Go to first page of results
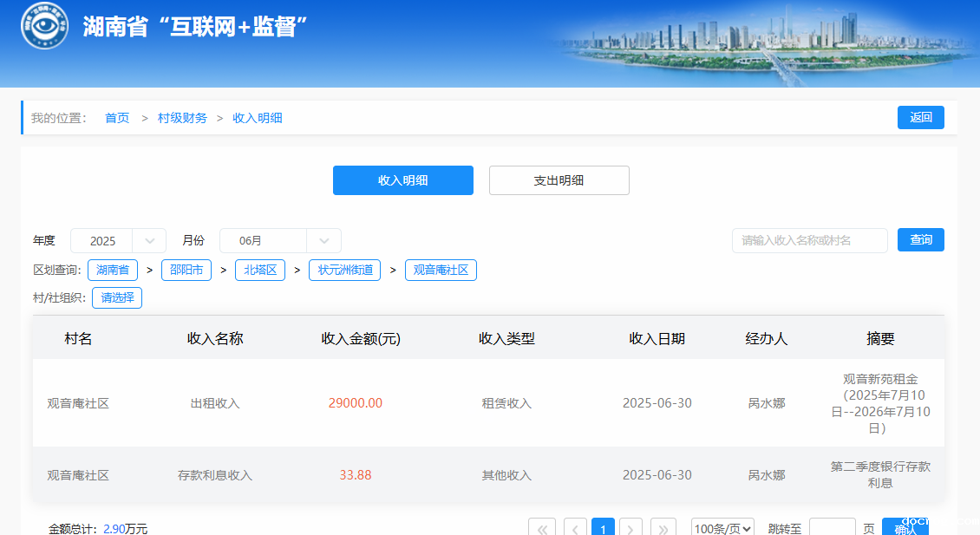The height and width of the screenshot is (535, 980). (542, 528)
